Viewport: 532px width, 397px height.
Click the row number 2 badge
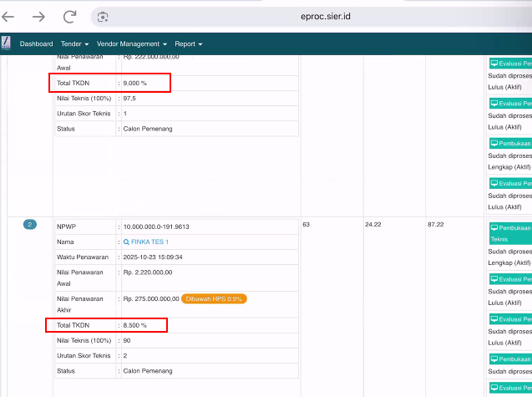[29, 225]
